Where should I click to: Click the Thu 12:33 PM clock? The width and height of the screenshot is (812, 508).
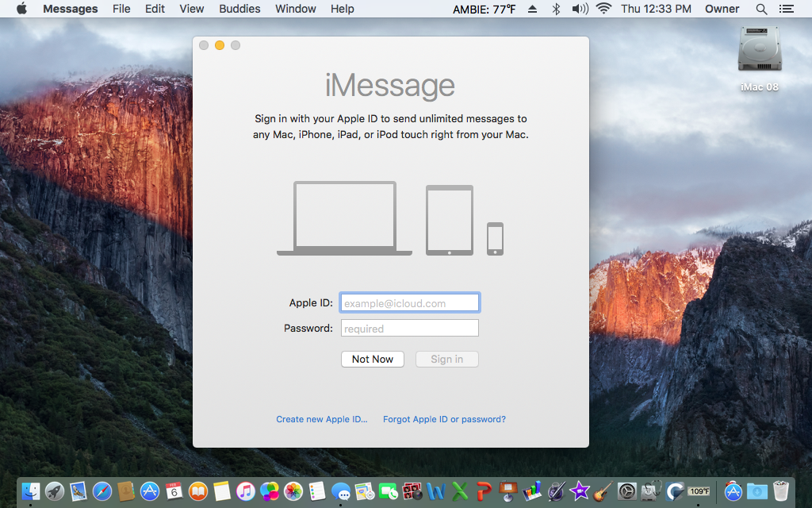coord(656,9)
